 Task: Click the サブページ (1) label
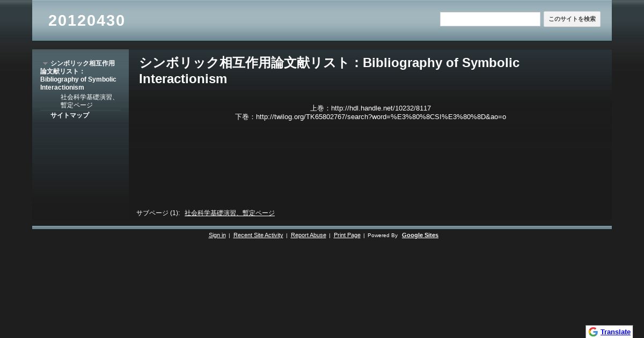tap(158, 213)
